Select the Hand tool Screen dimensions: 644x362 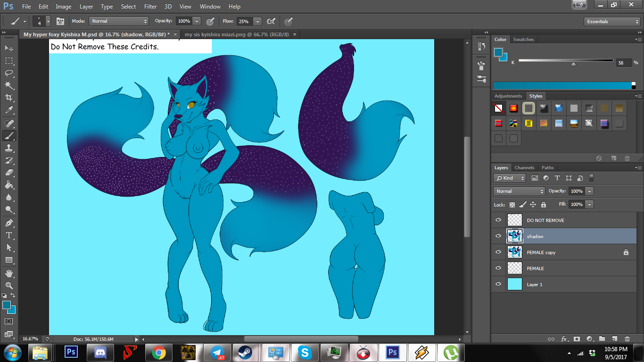pos(9,273)
